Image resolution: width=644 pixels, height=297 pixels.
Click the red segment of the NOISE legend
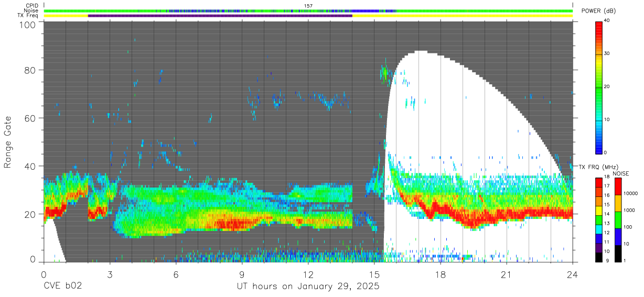[618, 186]
